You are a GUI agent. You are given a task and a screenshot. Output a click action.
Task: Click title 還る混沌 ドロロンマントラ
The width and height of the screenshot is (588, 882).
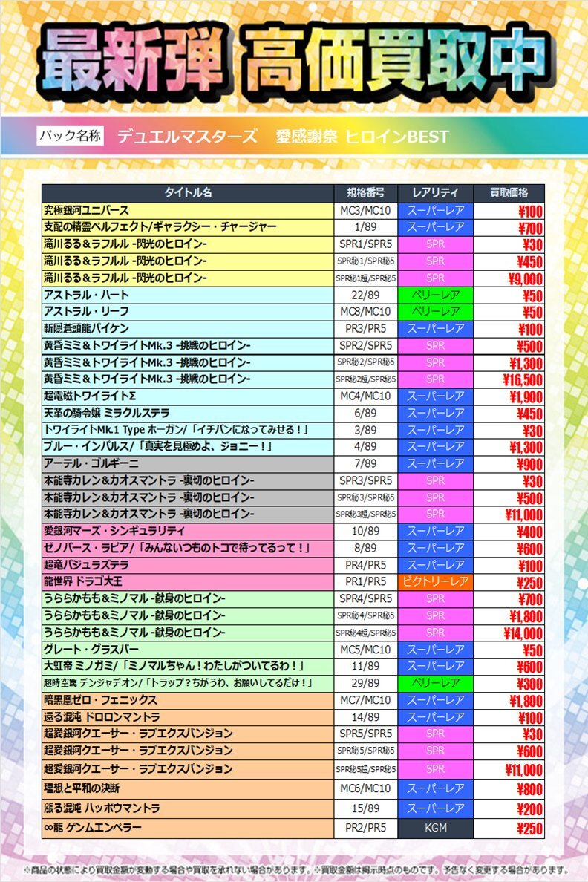pyautogui.click(x=102, y=717)
